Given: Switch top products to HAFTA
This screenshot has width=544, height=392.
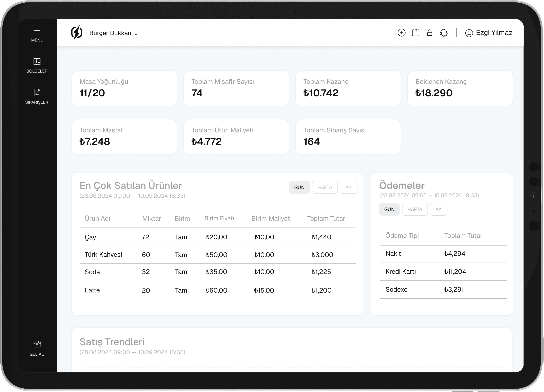Looking at the screenshot, I should click(x=325, y=187).
